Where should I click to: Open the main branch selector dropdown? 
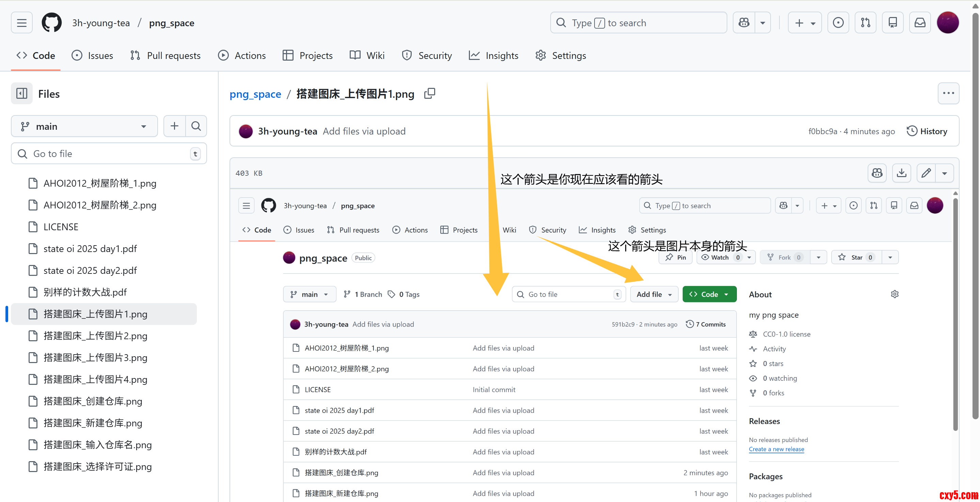[84, 126]
